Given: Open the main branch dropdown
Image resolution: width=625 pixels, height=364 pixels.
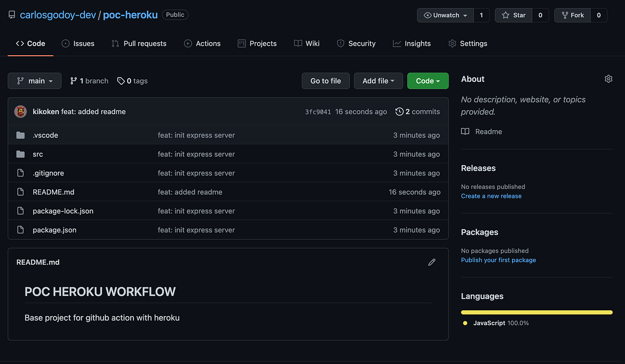Looking at the screenshot, I should coord(34,81).
